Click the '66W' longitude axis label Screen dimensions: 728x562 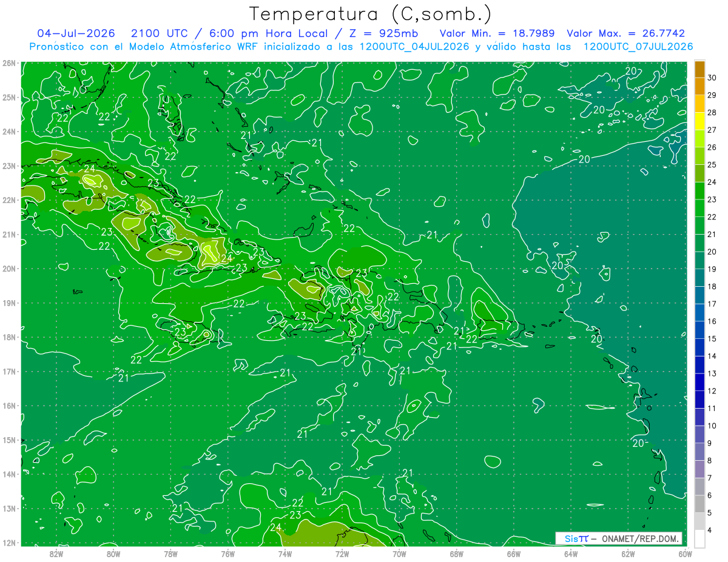(513, 553)
